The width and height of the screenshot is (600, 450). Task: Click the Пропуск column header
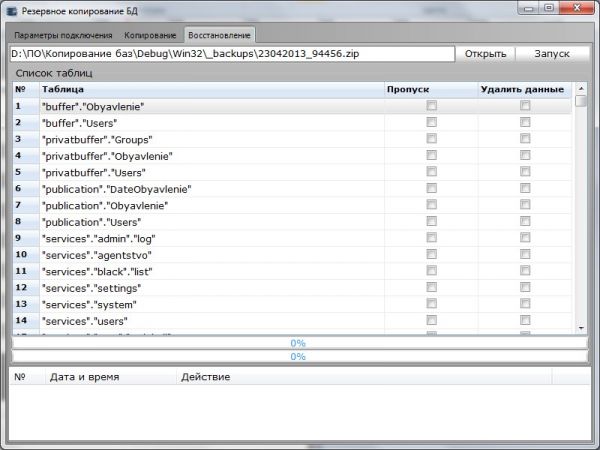[x=431, y=90]
